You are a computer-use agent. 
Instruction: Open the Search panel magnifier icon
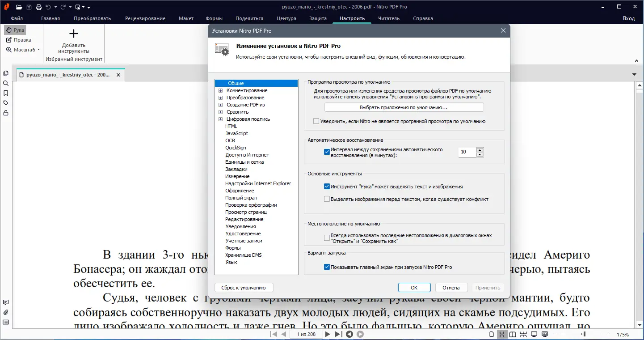point(6,83)
